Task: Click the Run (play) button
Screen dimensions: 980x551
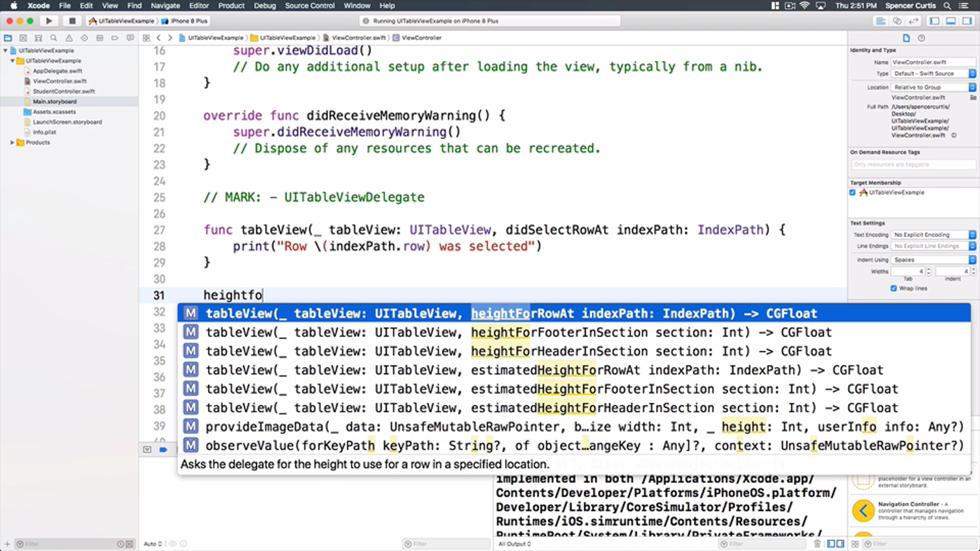Action: click(49, 21)
